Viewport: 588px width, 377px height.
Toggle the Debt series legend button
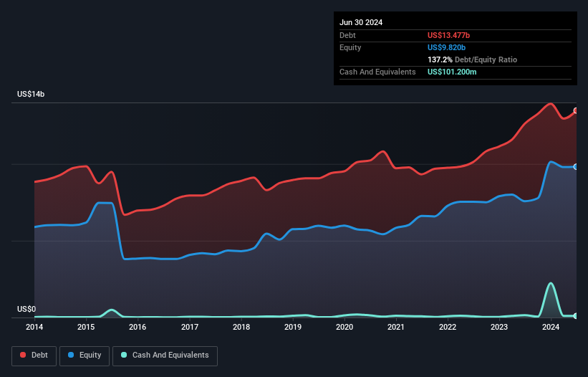[x=34, y=355]
